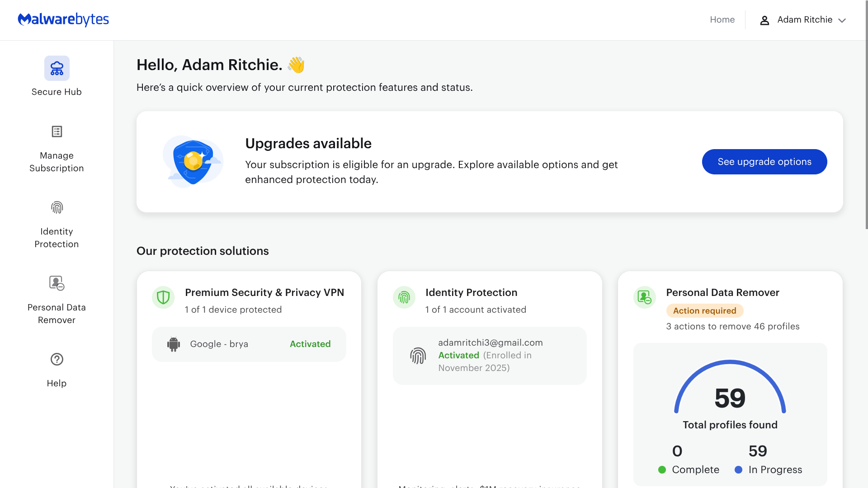The height and width of the screenshot is (488, 868).
Task: Click the upgrade shield illustration
Action: pyautogui.click(x=193, y=162)
